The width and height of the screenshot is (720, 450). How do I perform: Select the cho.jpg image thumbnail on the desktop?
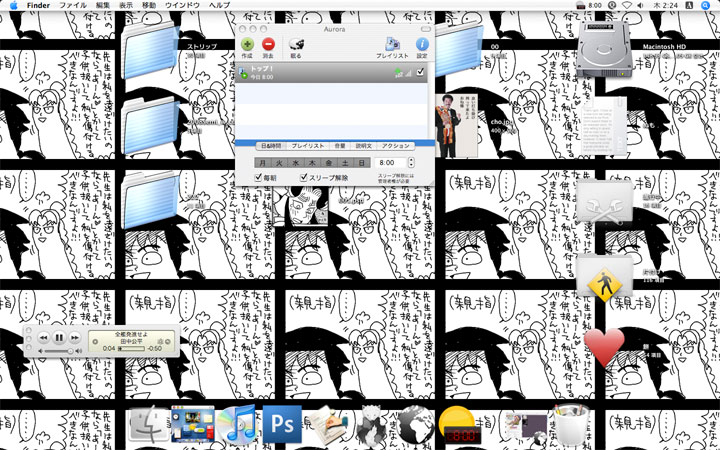tap(456, 125)
